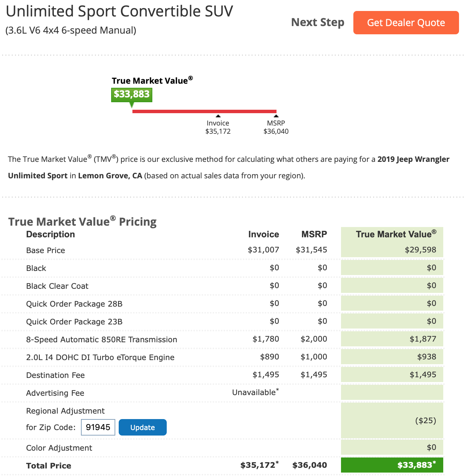Click the green $33,883 True Market Value badge
This screenshot has width=470, height=476.
point(132,95)
